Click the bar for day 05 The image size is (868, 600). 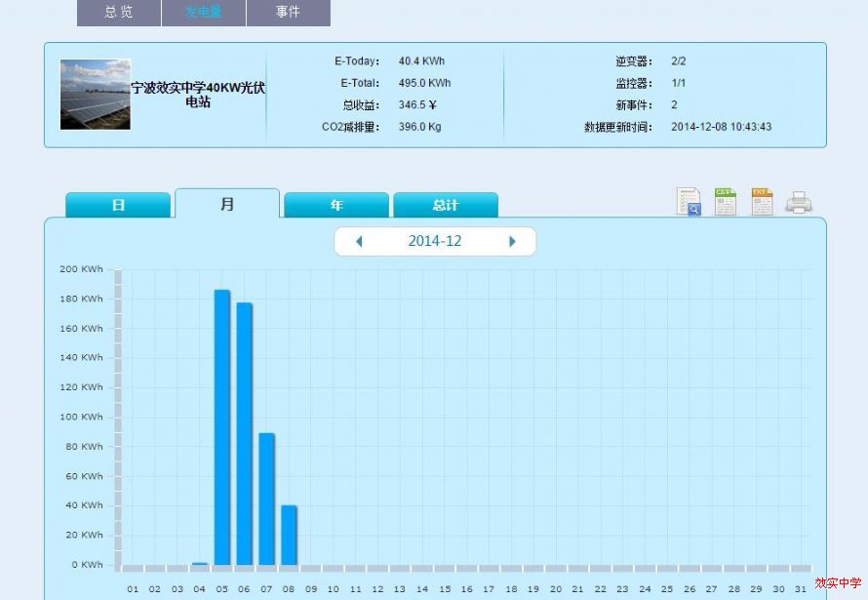(222, 427)
